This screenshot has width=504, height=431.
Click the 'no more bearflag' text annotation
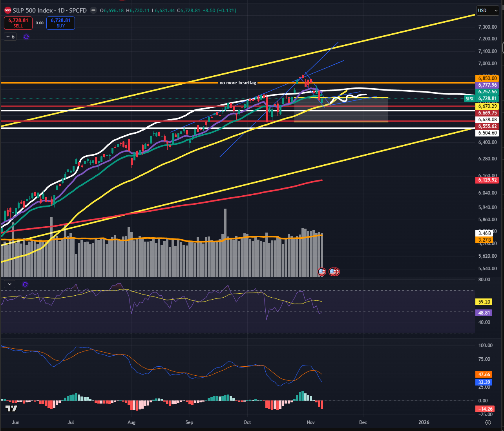coord(237,83)
